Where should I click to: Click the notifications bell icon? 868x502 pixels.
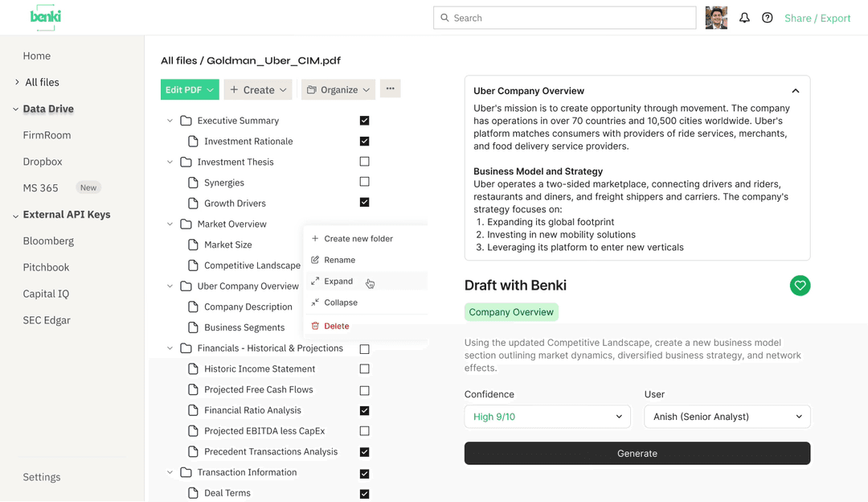tap(744, 18)
